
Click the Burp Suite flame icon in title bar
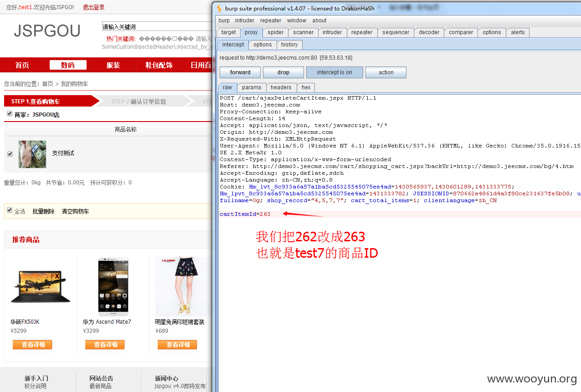[x=219, y=8]
